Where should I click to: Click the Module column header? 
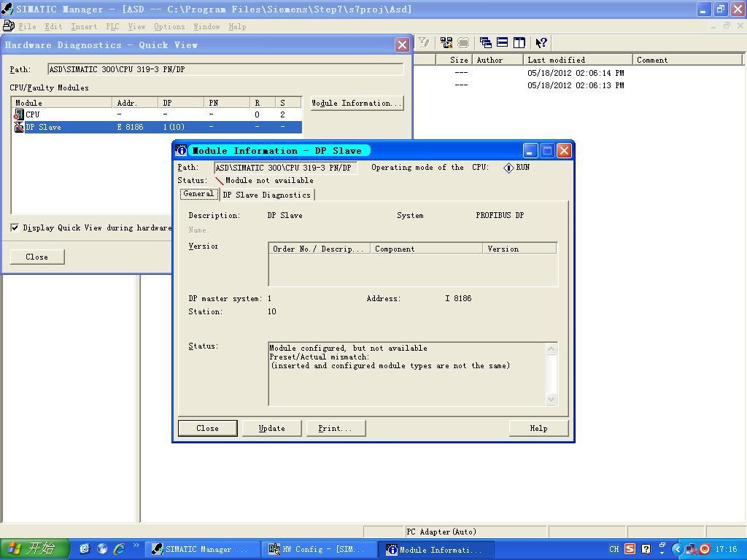[x=63, y=103]
